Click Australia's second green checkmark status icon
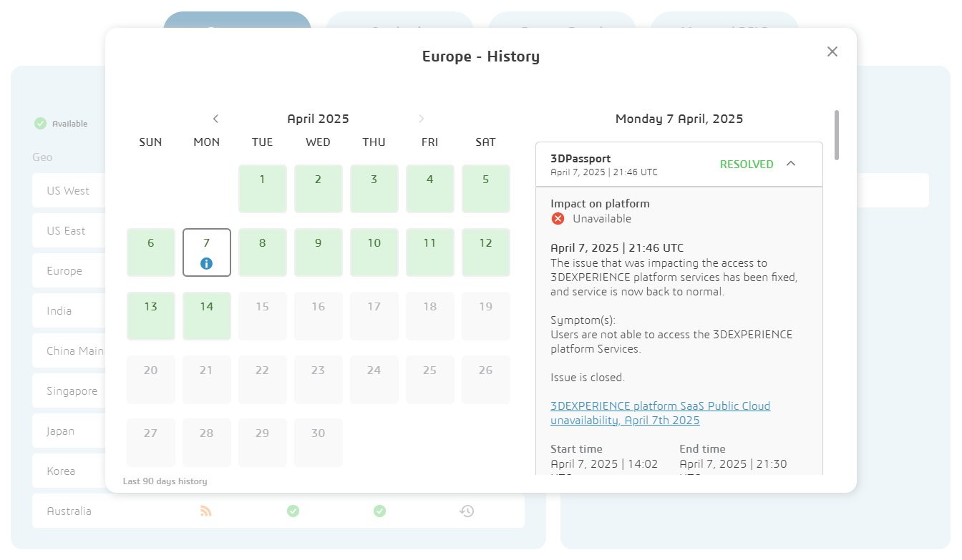The width and height of the screenshot is (962, 560). click(379, 511)
